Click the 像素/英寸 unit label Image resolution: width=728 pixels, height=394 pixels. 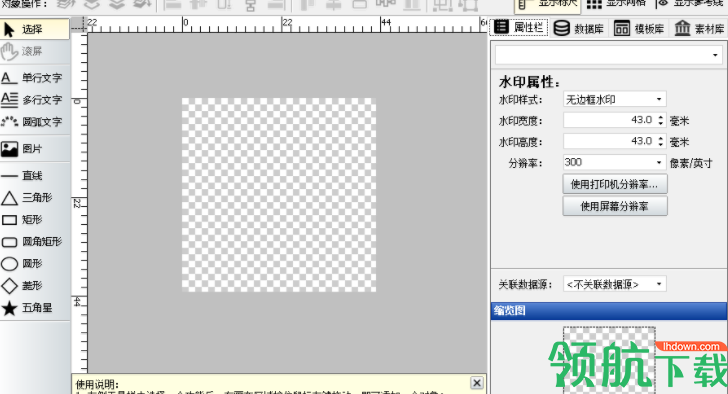pos(690,163)
